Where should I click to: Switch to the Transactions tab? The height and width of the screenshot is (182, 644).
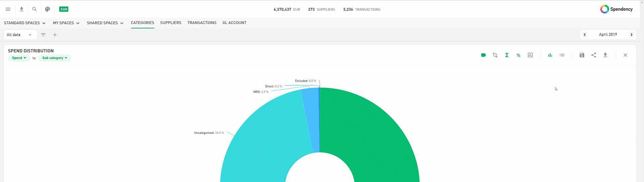pyautogui.click(x=202, y=23)
